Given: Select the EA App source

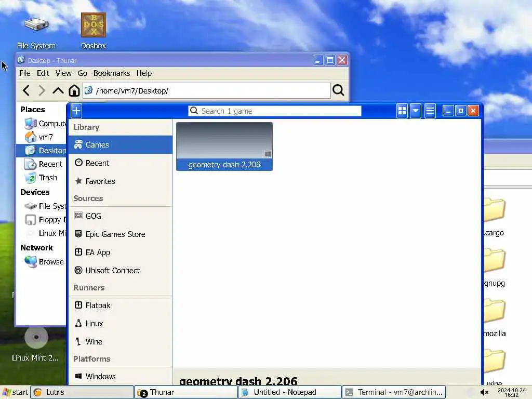Looking at the screenshot, I should (121, 252).
